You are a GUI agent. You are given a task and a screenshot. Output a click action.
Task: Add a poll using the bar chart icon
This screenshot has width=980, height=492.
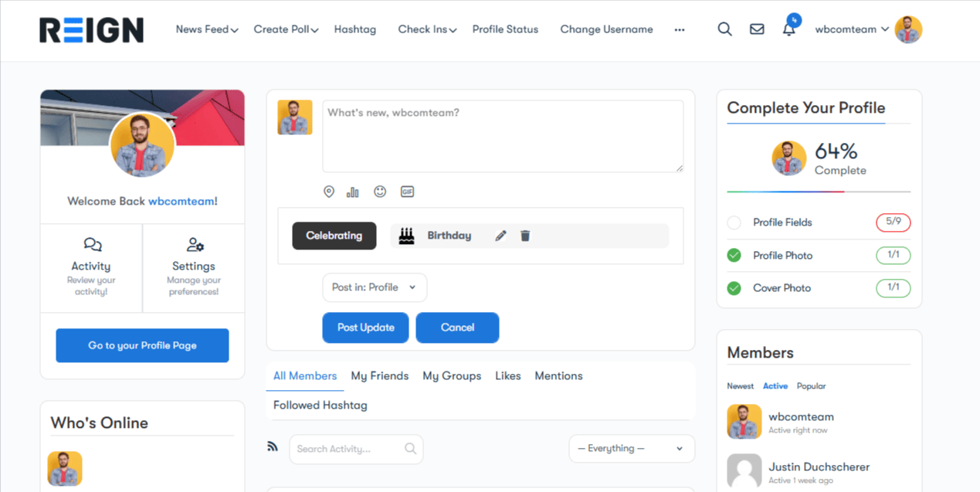[x=353, y=192]
